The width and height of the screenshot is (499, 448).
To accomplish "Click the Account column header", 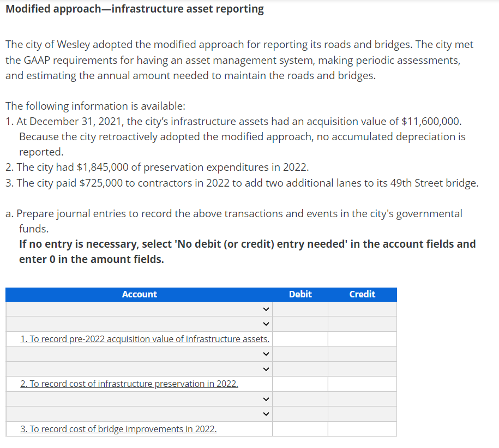I will (140, 294).
